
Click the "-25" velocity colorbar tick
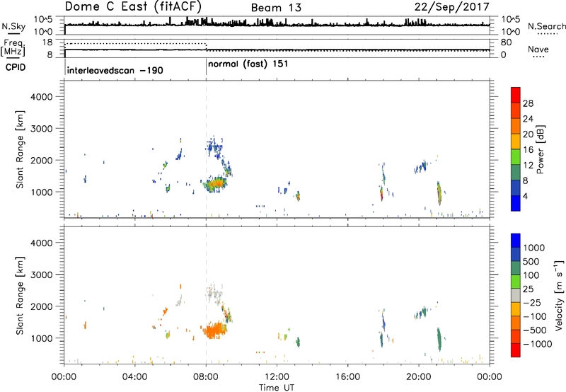click(x=532, y=303)
